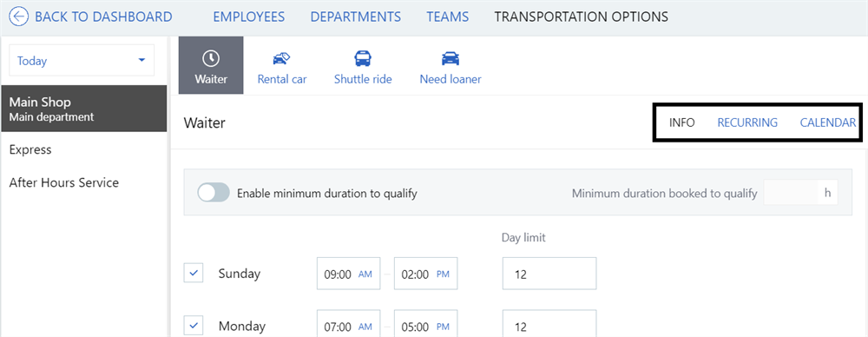Change Sunday start AM period selector
Screen dimensions: 868x337
[x=365, y=274]
